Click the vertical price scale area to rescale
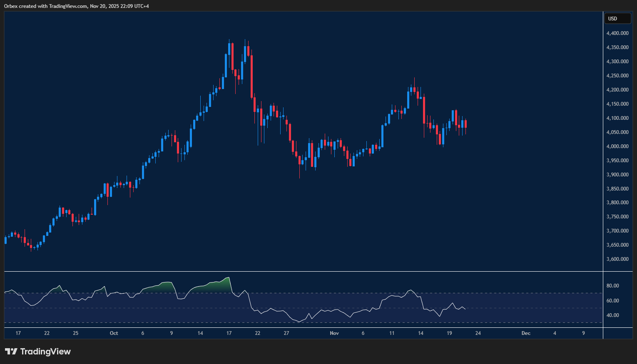Viewport: 637px width, 364px height. [x=617, y=166]
